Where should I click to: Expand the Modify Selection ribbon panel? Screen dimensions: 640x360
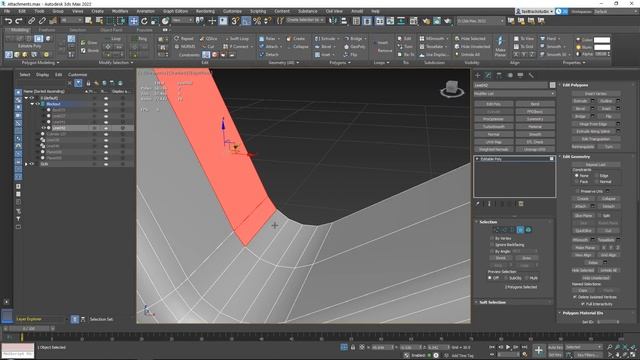[x=116, y=63]
